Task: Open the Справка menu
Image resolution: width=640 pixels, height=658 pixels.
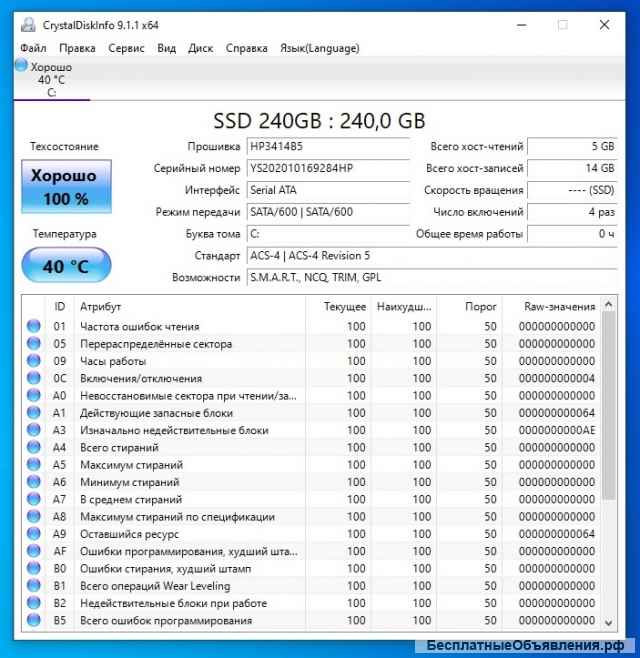Action: tap(247, 48)
